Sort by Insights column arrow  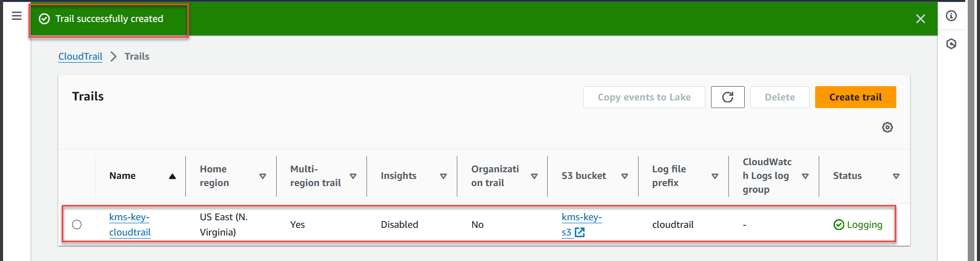pos(444,176)
